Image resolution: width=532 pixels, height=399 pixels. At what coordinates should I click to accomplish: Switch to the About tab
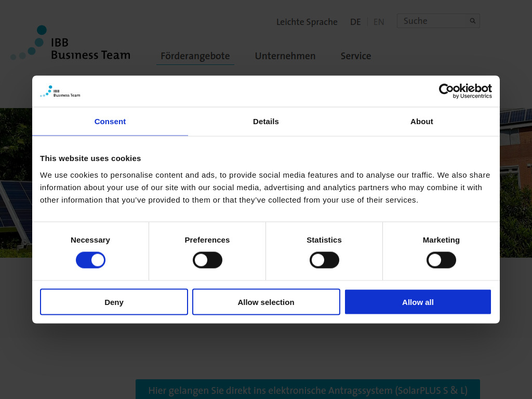point(421,122)
